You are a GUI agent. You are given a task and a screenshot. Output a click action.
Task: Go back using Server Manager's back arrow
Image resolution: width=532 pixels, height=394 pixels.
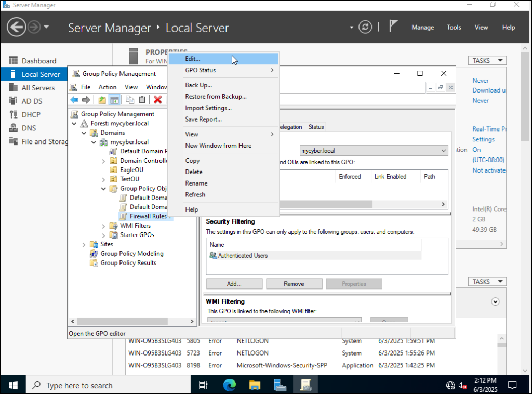[16, 27]
